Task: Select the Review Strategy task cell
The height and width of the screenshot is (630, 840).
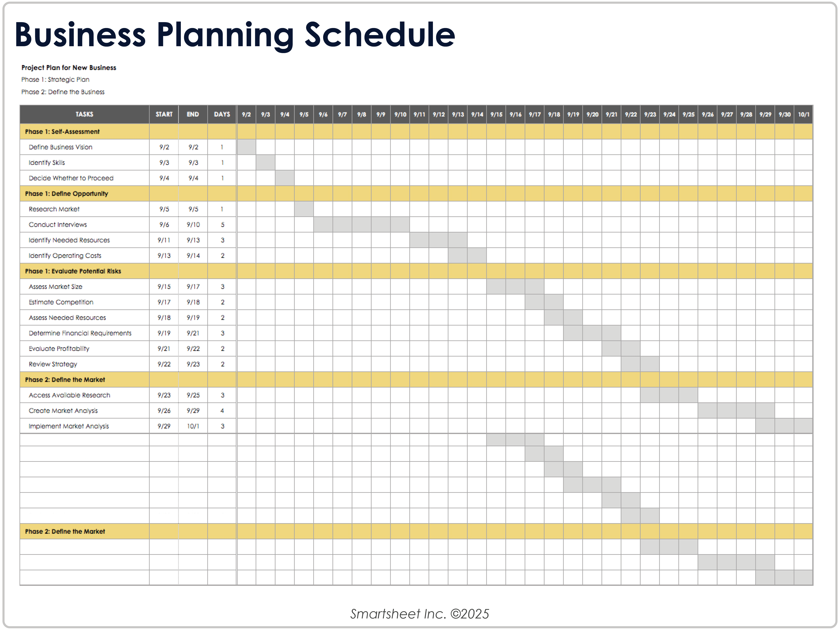Action: coord(53,364)
